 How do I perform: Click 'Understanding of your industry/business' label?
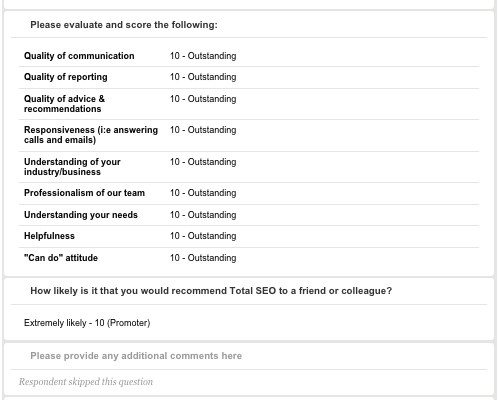click(72, 167)
